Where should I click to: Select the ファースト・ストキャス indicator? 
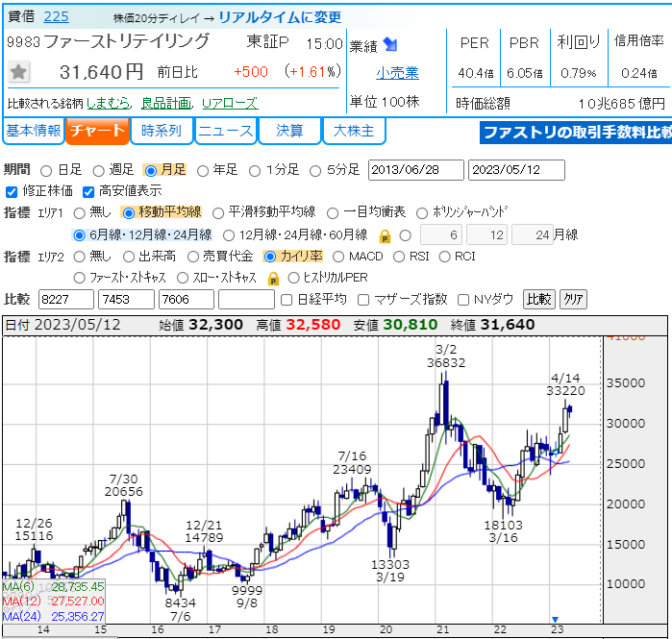tap(79, 278)
